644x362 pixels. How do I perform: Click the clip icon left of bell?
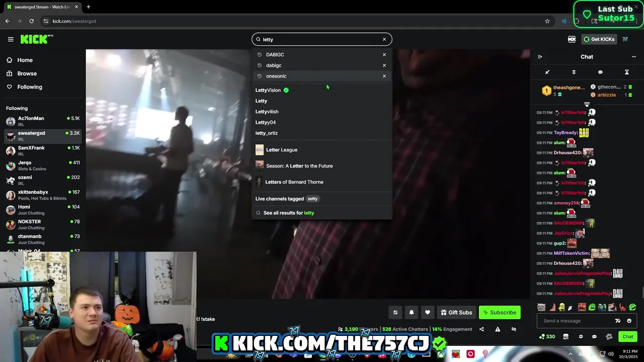pyautogui.click(x=395, y=313)
